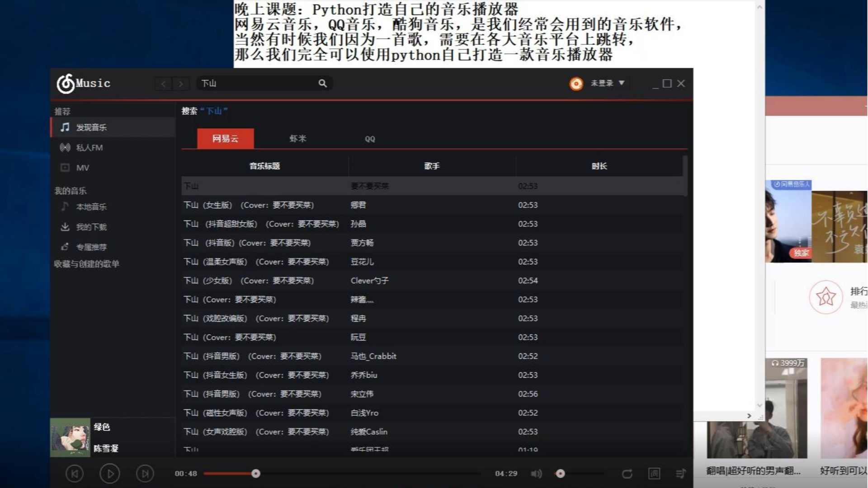The height and width of the screenshot is (488, 868).
Task: Open 我的下载 in the sidebar
Action: point(113,227)
